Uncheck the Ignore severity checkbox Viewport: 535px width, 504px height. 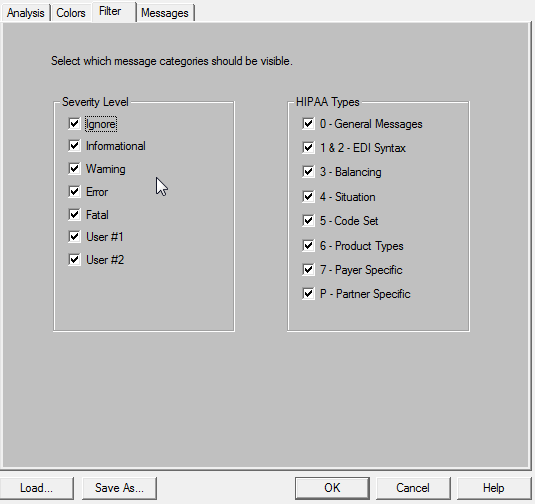(x=74, y=124)
